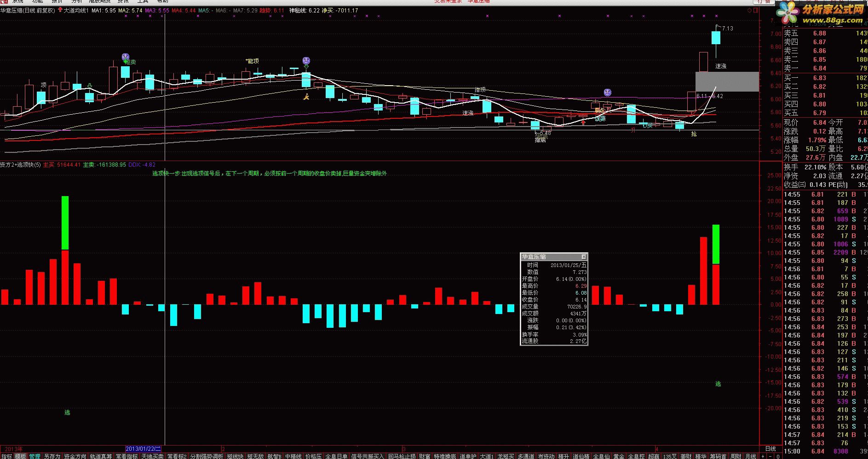Viewport: 868px width, 459px height.
Task: Close the 华意压缩 data popup
Action: coord(584,256)
